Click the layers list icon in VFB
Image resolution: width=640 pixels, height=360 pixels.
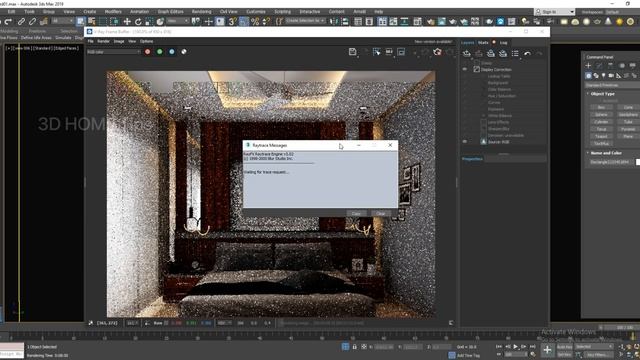pyautogui.click(x=515, y=53)
